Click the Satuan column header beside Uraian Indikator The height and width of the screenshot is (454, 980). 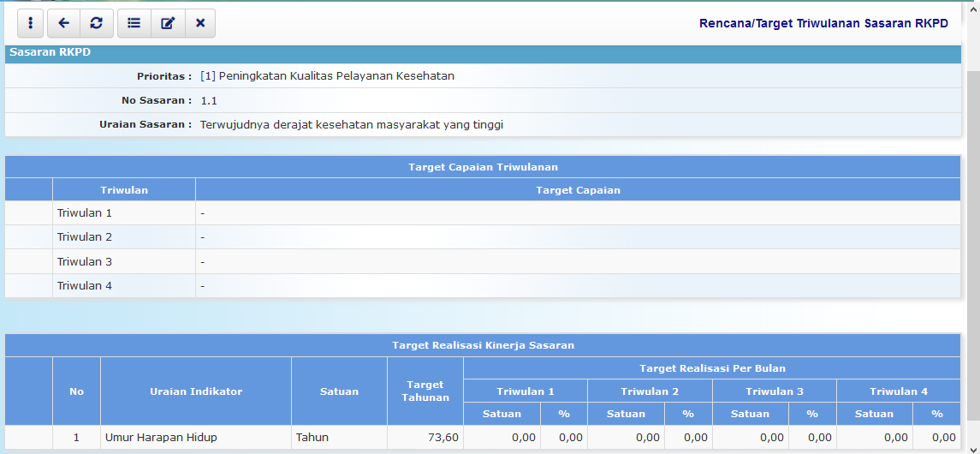click(339, 391)
